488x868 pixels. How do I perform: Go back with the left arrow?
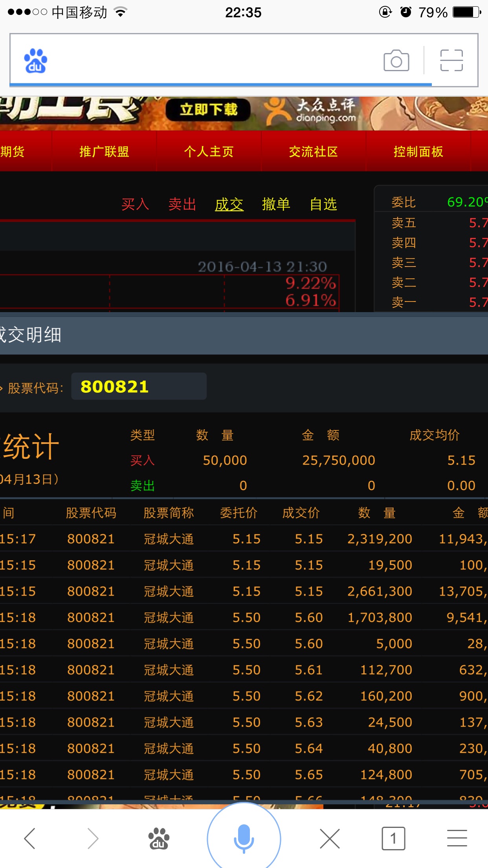point(30,838)
